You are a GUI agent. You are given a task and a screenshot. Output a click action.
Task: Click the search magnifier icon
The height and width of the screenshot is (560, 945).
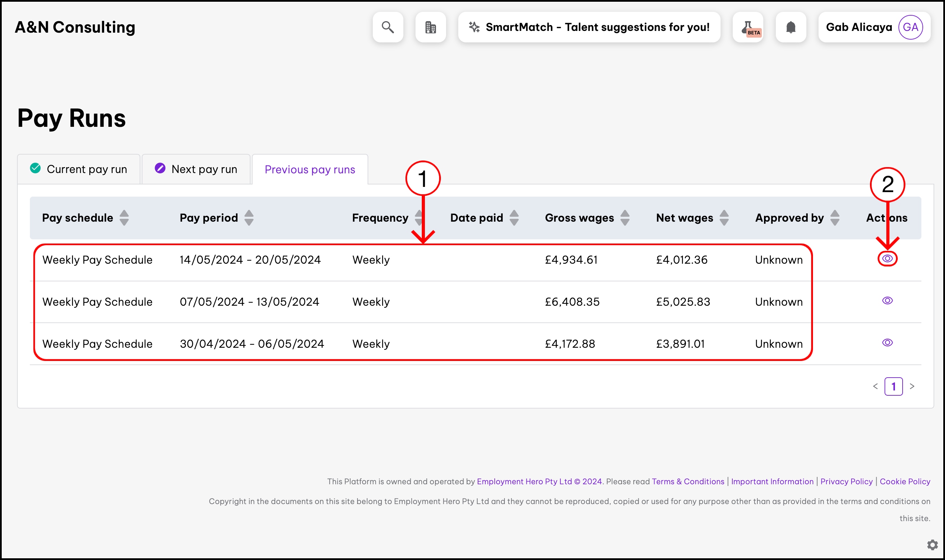click(388, 27)
